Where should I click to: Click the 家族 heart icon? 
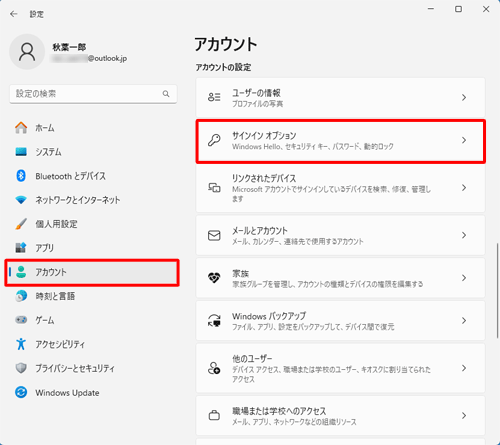(x=214, y=278)
